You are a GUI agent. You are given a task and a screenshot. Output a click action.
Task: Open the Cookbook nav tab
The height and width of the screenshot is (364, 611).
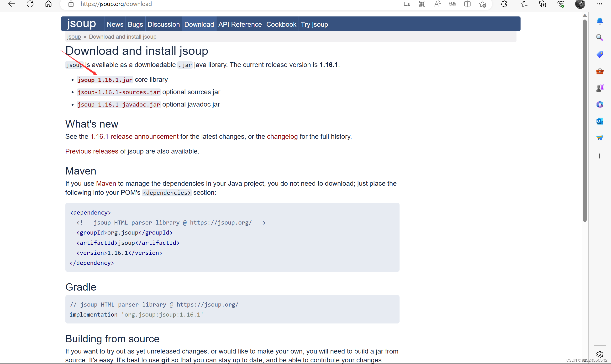pyautogui.click(x=281, y=24)
